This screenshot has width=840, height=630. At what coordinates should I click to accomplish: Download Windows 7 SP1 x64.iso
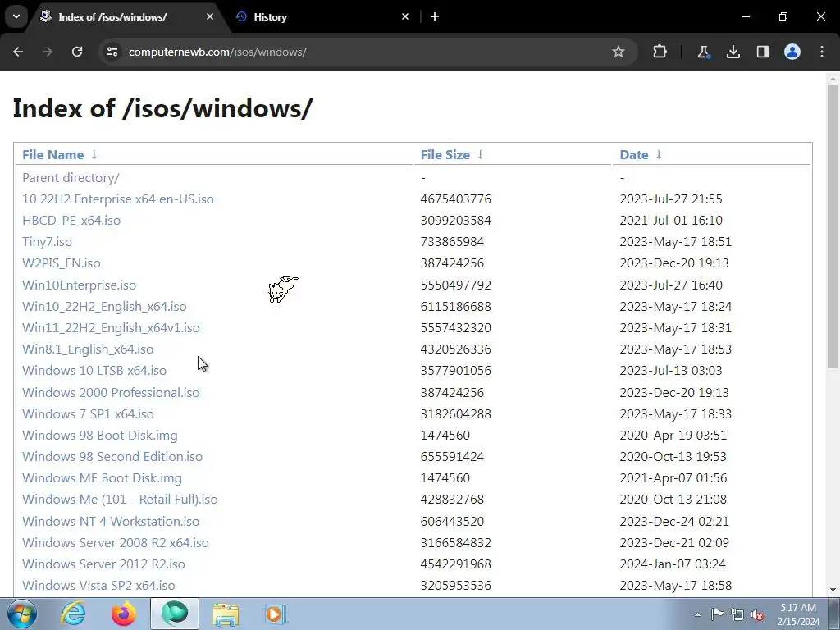coord(88,414)
